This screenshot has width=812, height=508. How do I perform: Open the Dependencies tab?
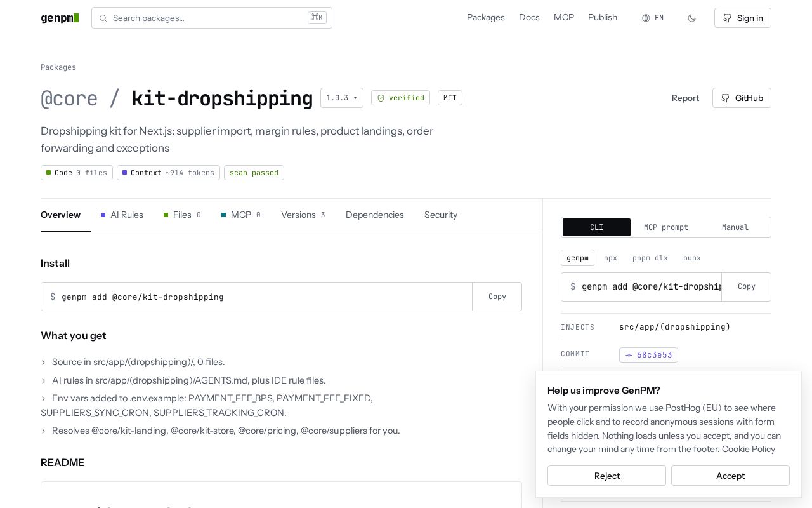pos(375,215)
